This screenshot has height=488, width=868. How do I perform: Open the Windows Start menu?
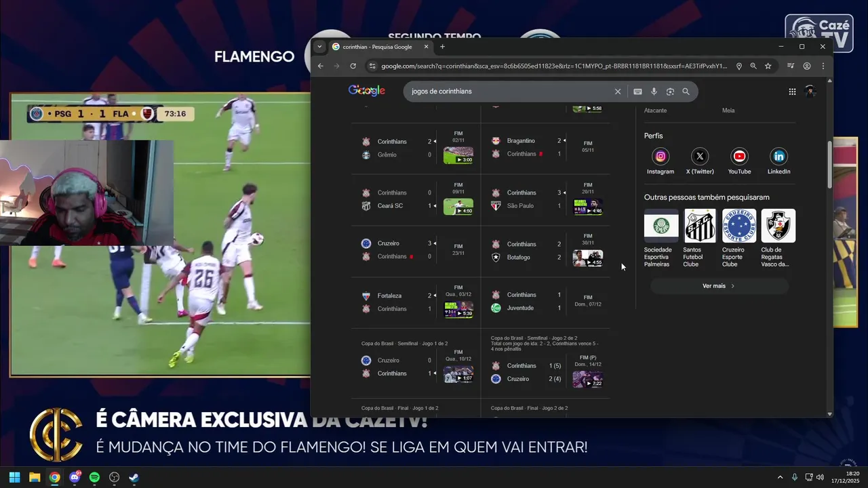(x=14, y=477)
